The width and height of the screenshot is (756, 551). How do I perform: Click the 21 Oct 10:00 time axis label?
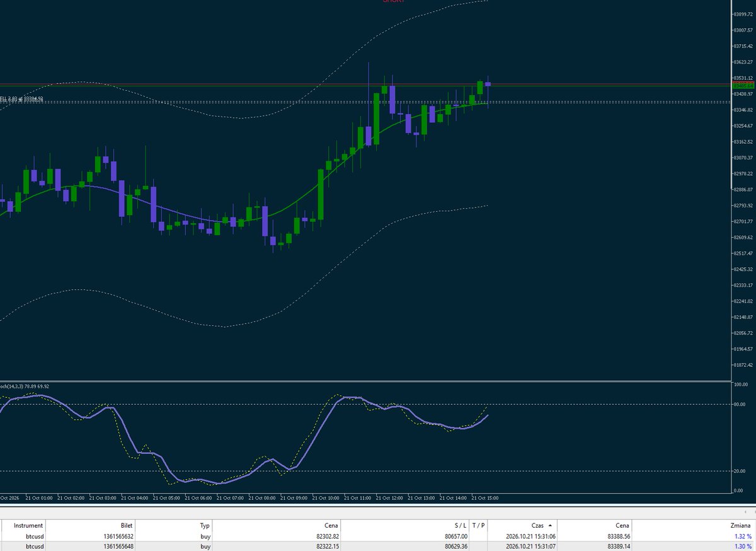point(326,498)
